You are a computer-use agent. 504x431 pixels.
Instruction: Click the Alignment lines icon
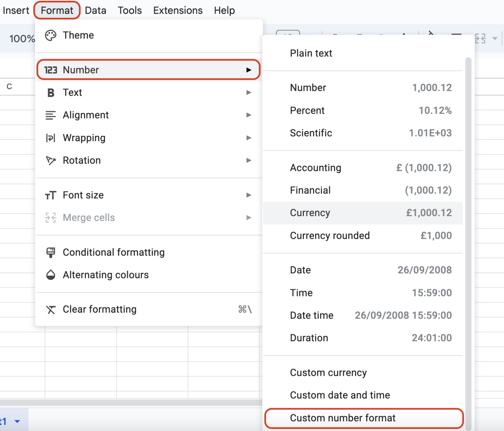pos(51,115)
